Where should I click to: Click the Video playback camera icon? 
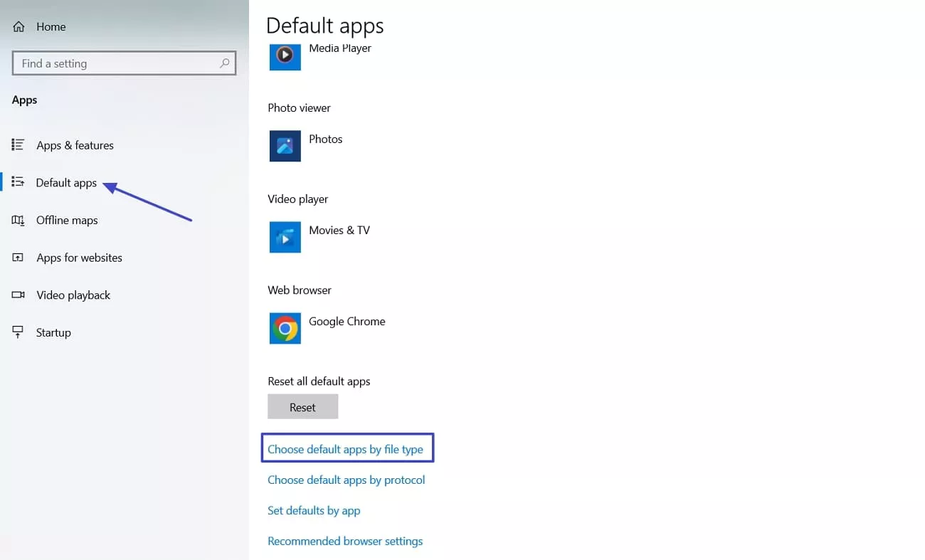[18, 295]
